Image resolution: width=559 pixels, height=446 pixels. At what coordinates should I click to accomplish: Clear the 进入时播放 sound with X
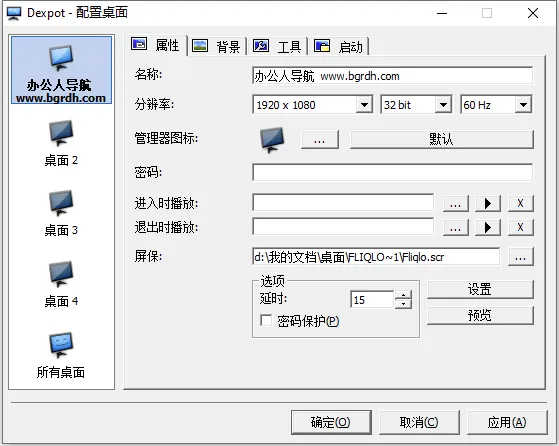click(x=520, y=204)
